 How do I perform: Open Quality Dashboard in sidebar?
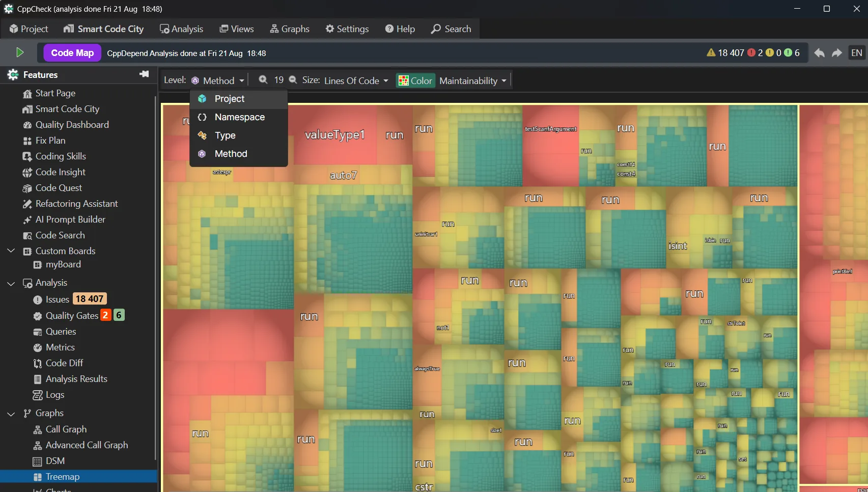[x=72, y=125]
